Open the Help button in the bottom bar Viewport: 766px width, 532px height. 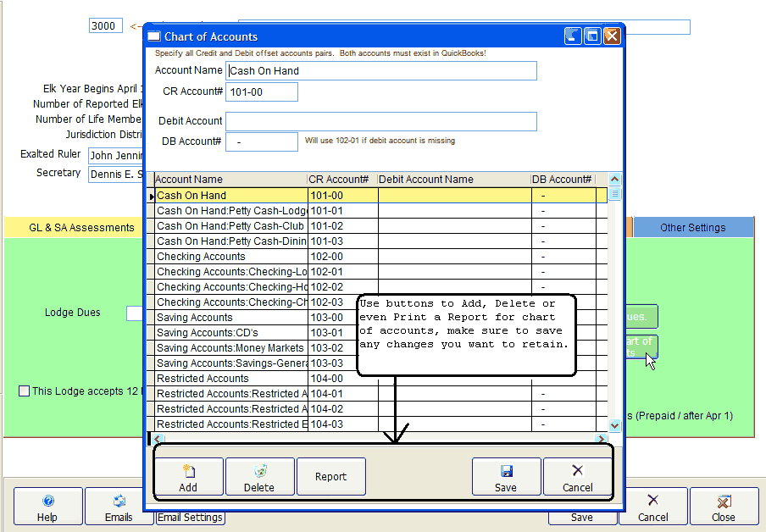pyautogui.click(x=48, y=507)
